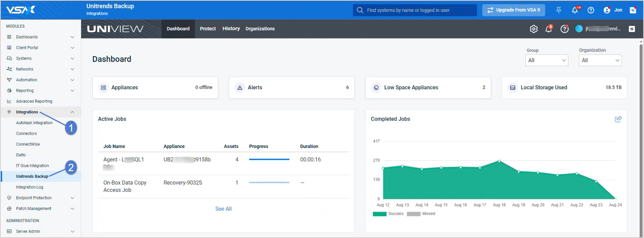Click the Success legend green swatch
Image resolution: width=644 pixels, height=238 pixels.
[x=379, y=214]
